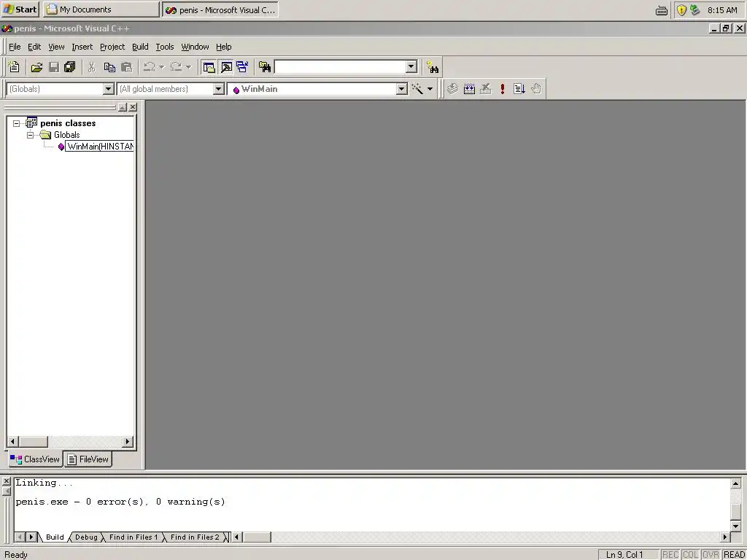Viewport: 747px width, 560px height.
Task: Switch to My Documents taskbar window
Action: pyautogui.click(x=101, y=9)
